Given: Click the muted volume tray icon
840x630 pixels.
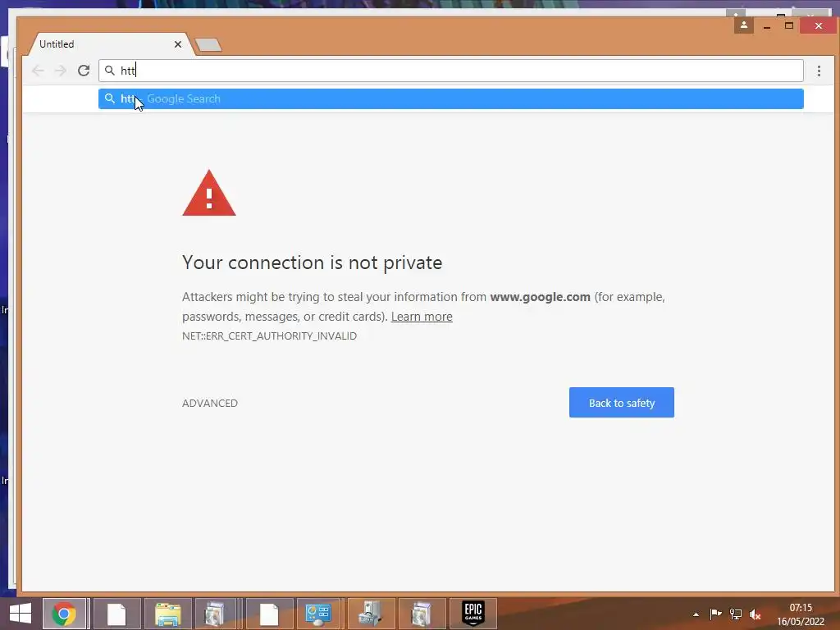Looking at the screenshot, I should 755,614.
